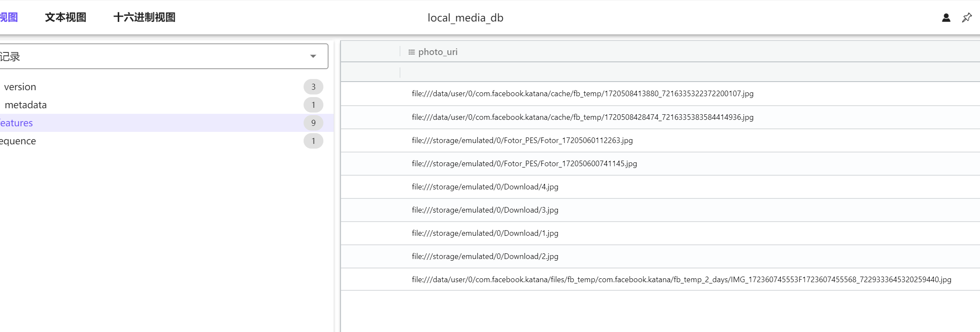Select the Download/2.jpg row
This screenshot has height=332, width=980.
(x=661, y=256)
